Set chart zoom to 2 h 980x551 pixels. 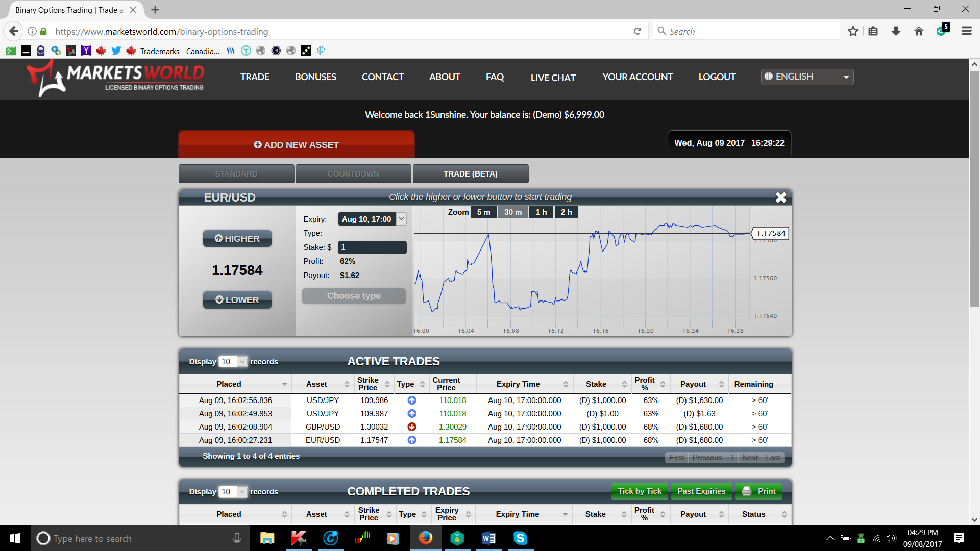[566, 212]
